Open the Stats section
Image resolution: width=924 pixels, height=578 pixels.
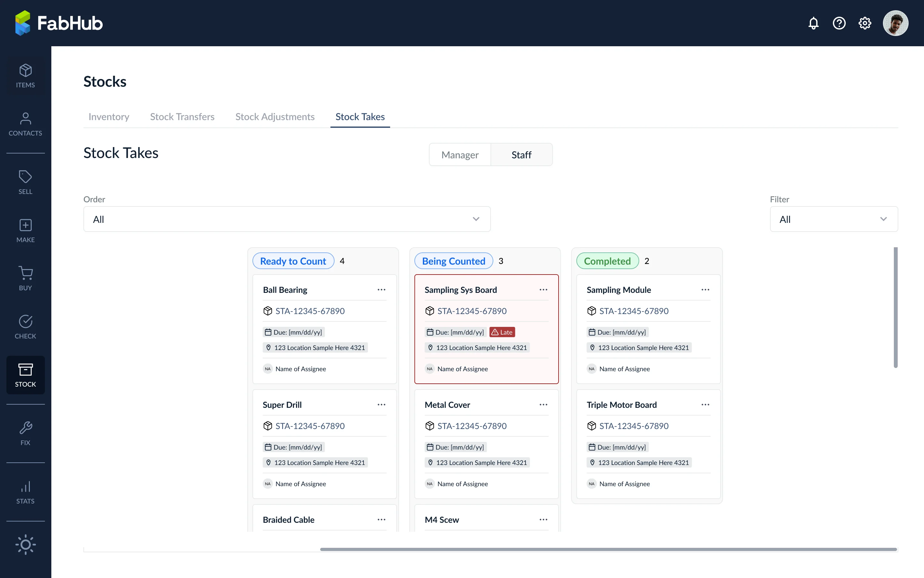(26, 492)
